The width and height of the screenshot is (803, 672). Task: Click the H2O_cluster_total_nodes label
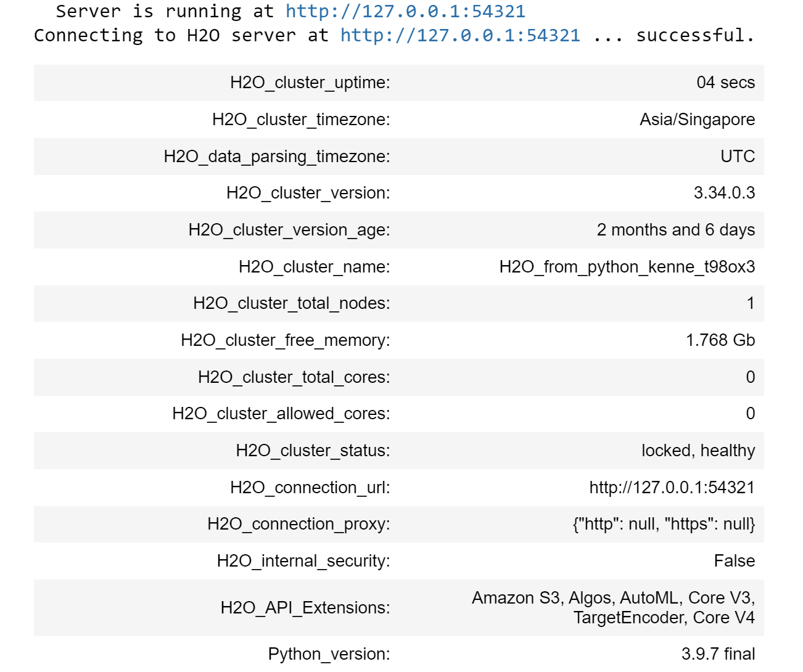[x=291, y=303]
